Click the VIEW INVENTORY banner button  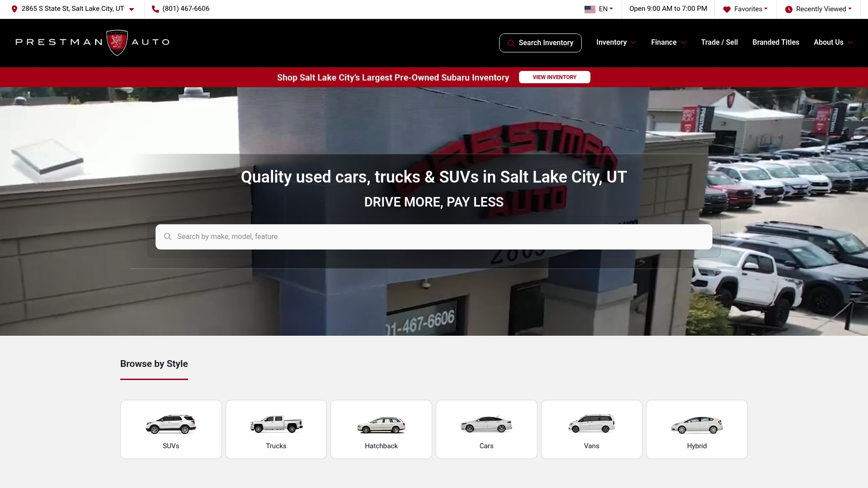pos(555,77)
